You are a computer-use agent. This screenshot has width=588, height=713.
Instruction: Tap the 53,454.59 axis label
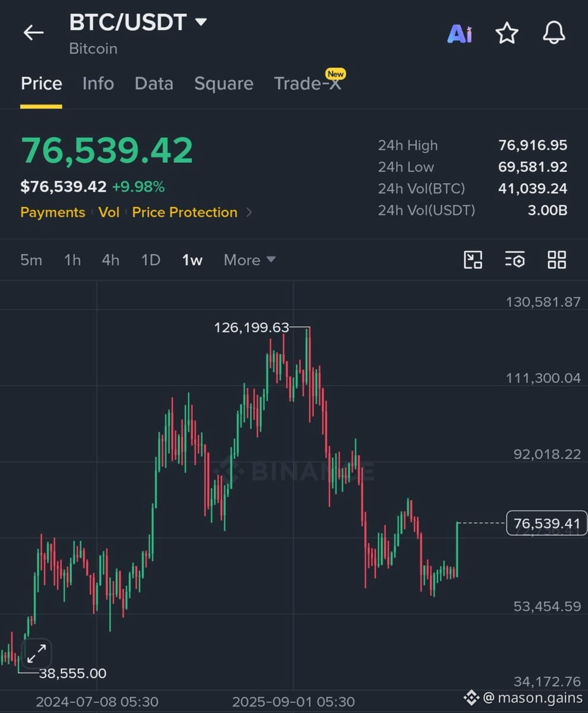(x=548, y=606)
